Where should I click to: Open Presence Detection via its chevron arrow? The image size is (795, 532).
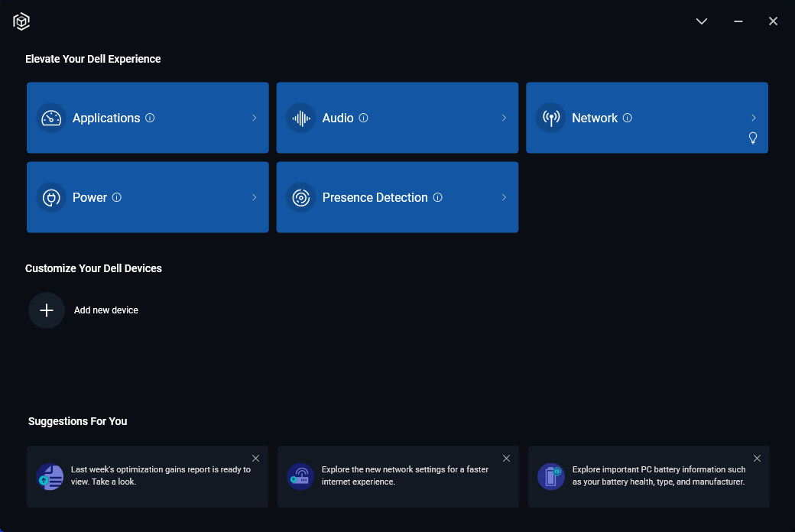click(x=504, y=197)
